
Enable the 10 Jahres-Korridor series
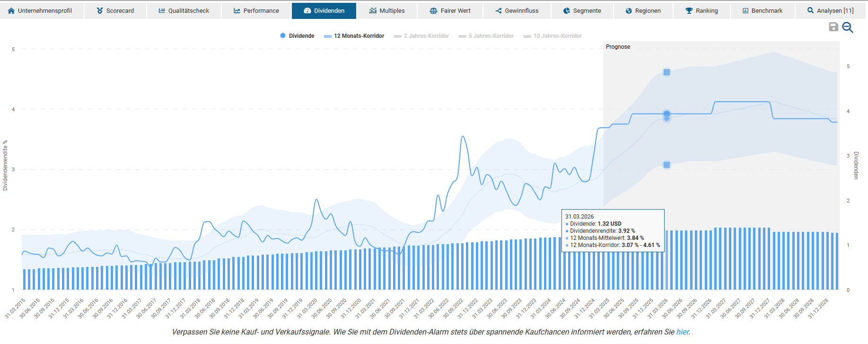(553, 36)
